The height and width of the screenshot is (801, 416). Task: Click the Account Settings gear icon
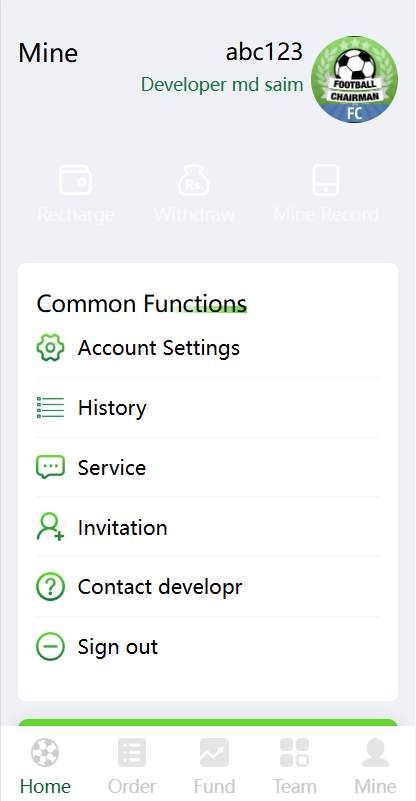(x=50, y=348)
